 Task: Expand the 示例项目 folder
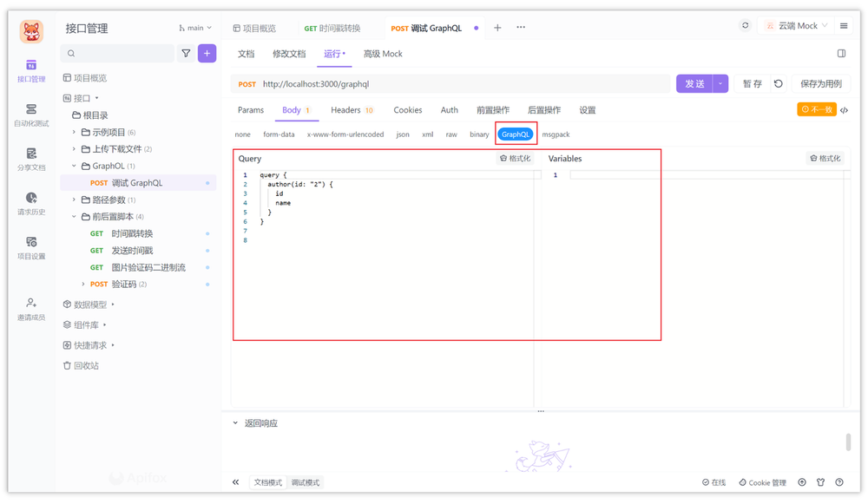(74, 132)
